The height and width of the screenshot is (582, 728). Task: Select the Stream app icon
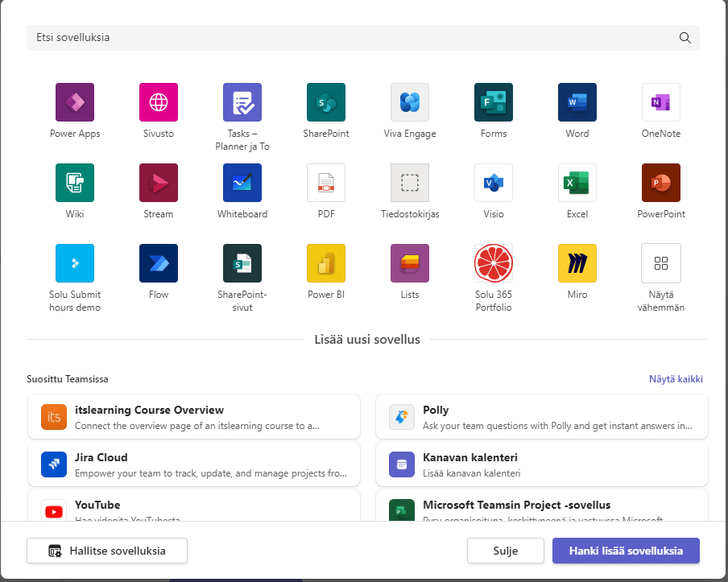tap(159, 184)
